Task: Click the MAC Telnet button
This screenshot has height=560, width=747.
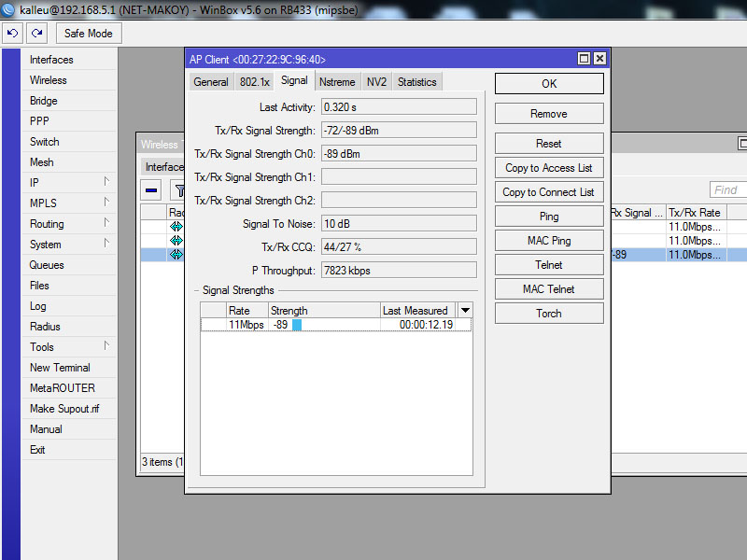Action: [549, 289]
